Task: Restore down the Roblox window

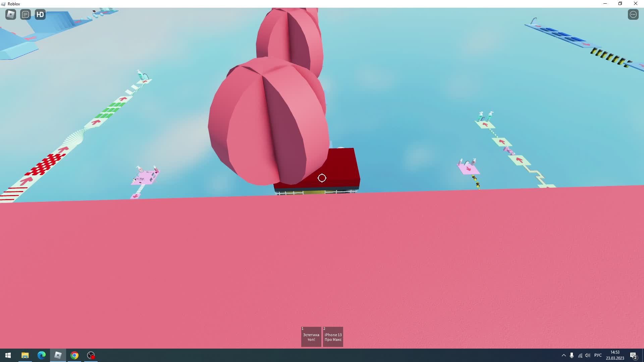Action: pyautogui.click(x=620, y=4)
